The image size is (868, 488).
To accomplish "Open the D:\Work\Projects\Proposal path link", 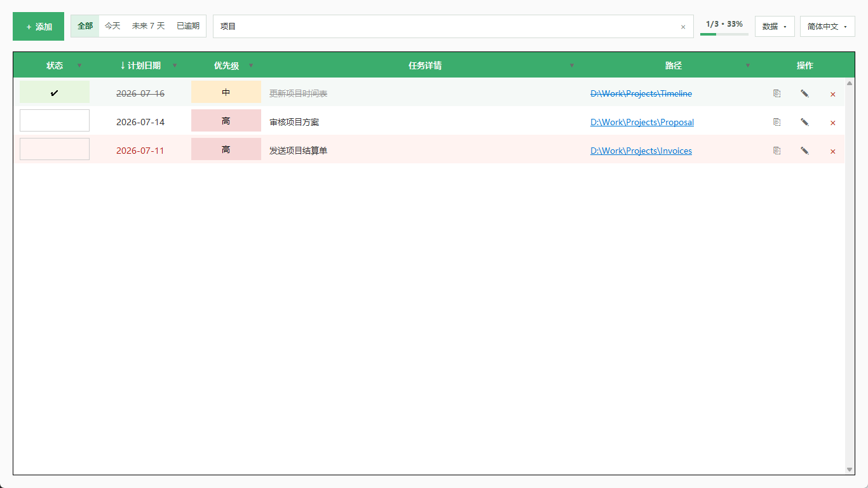I will pyautogui.click(x=642, y=122).
